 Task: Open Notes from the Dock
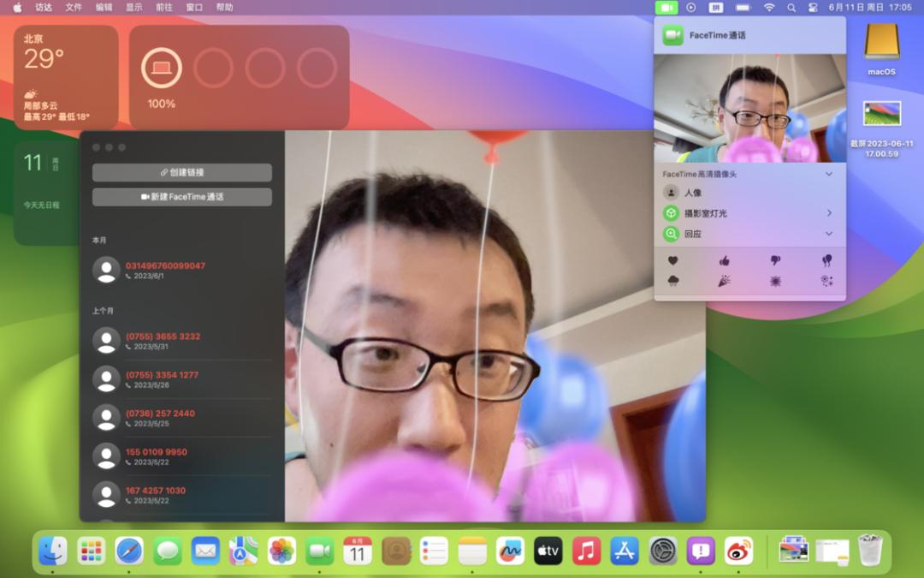point(472,551)
